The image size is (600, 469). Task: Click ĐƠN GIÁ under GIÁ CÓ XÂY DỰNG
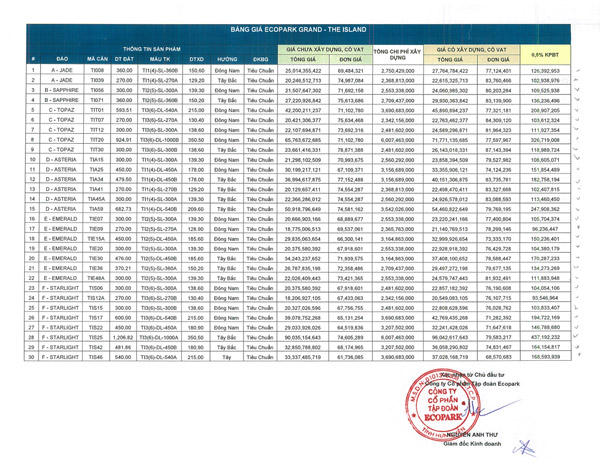click(499, 59)
